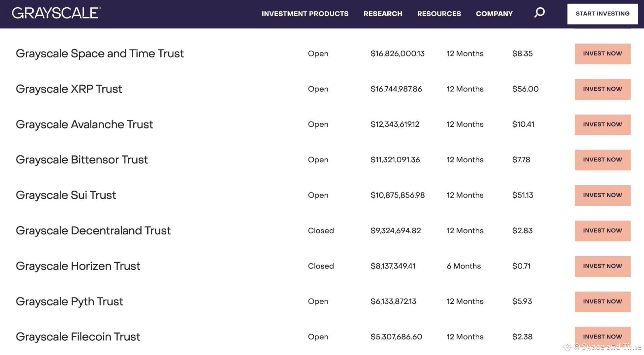Invest now in Avalanche Trust
This screenshot has height=355, width=644.
(602, 124)
